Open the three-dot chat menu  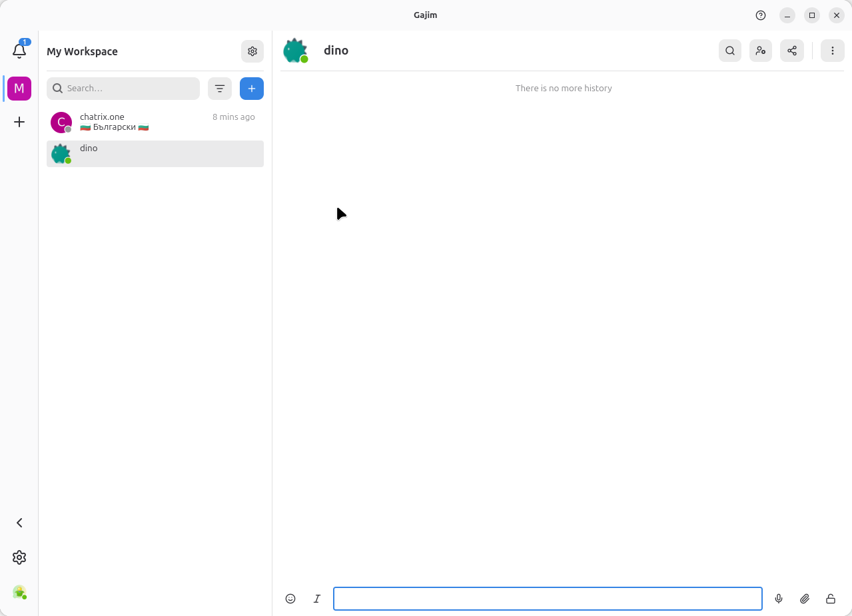coord(833,51)
